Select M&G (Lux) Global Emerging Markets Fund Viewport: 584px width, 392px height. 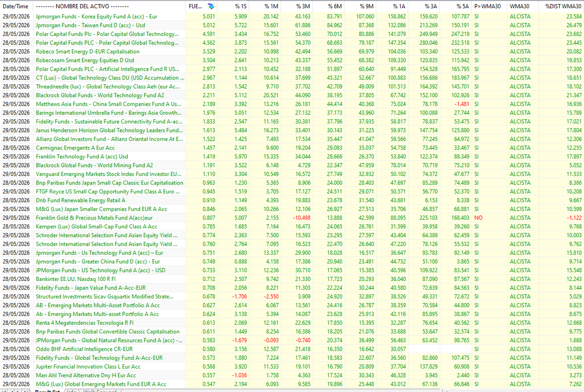point(292,384)
